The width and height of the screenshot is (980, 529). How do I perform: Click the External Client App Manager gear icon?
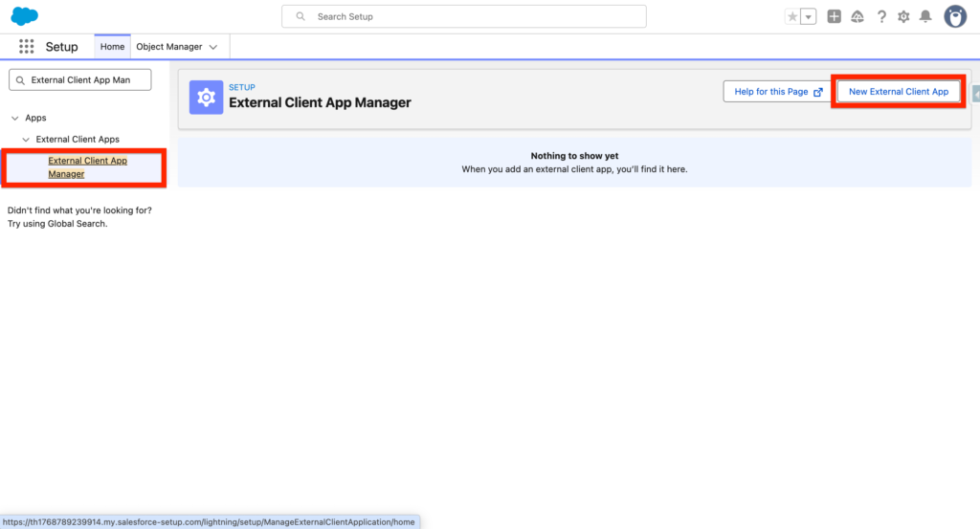[x=206, y=97]
